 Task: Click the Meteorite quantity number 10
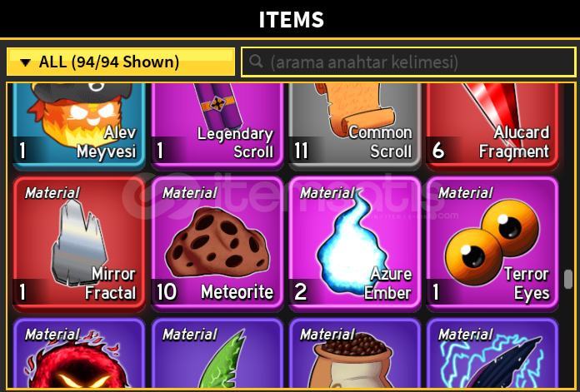pyautogui.click(x=167, y=292)
